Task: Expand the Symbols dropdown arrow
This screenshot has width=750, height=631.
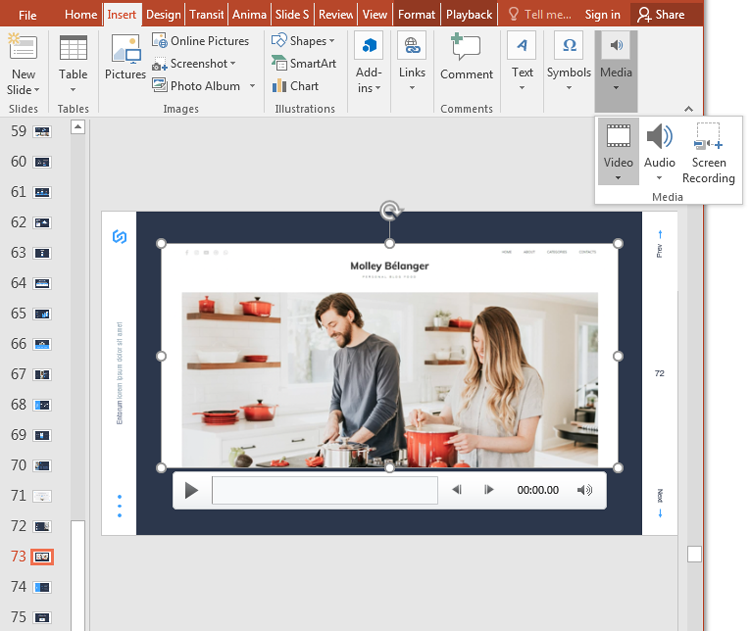Action: (x=569, y=88)
